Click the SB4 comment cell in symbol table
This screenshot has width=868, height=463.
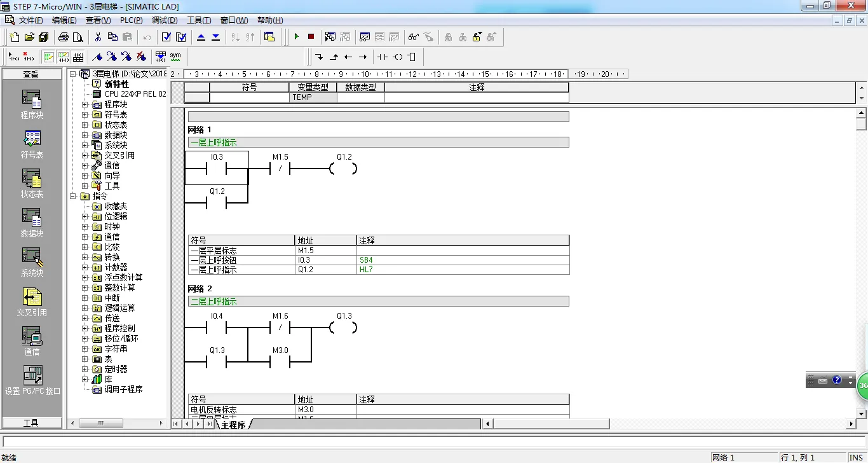coord(463,260)
